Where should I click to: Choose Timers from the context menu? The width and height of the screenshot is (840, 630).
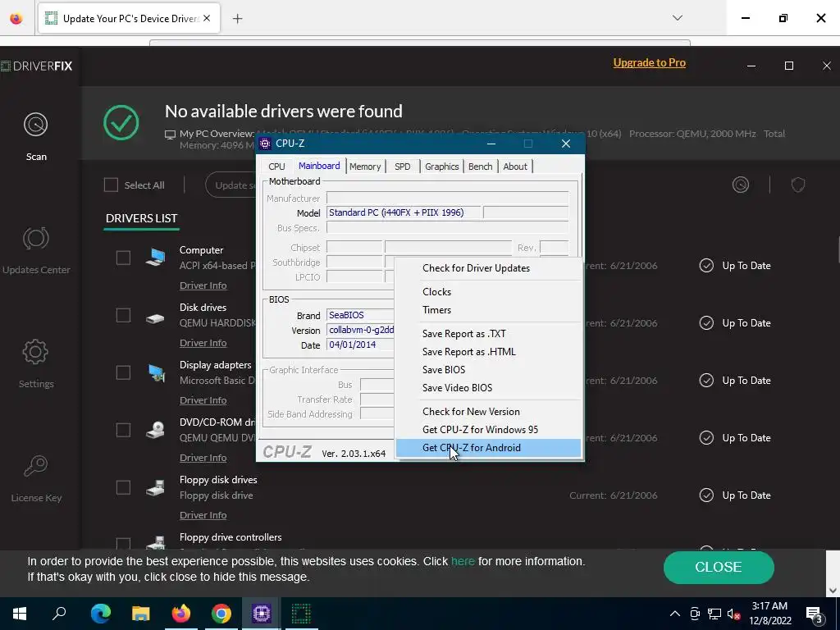pyautogui.click(x=488, y=309)
